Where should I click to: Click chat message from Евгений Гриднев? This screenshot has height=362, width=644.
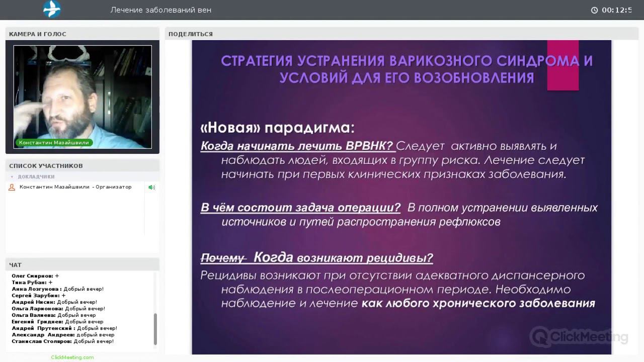57,322
